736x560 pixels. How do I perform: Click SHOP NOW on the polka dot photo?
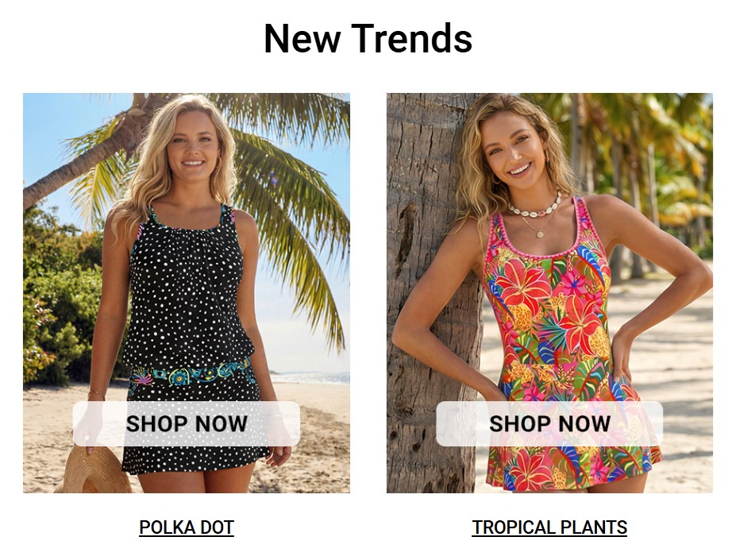[x=187, y=423]
